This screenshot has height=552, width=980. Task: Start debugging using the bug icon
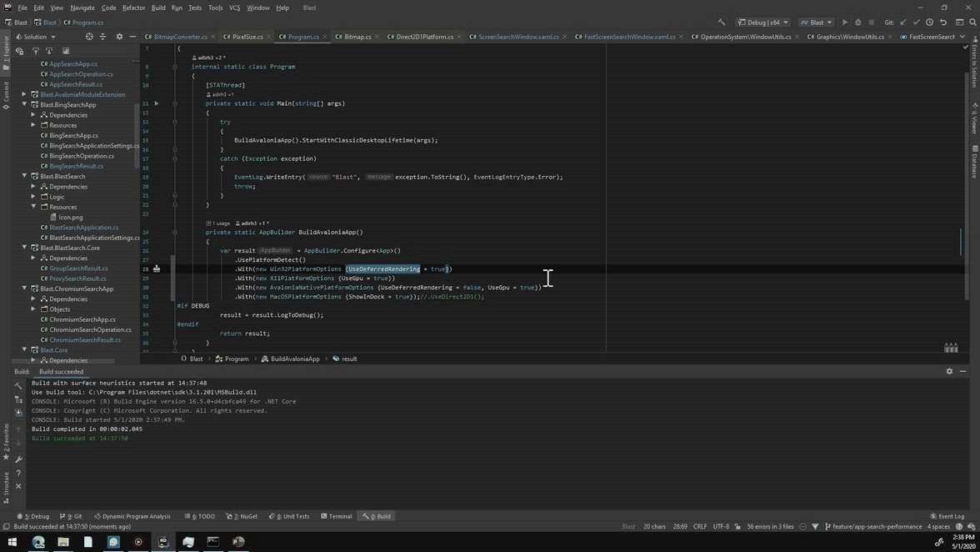858,23
